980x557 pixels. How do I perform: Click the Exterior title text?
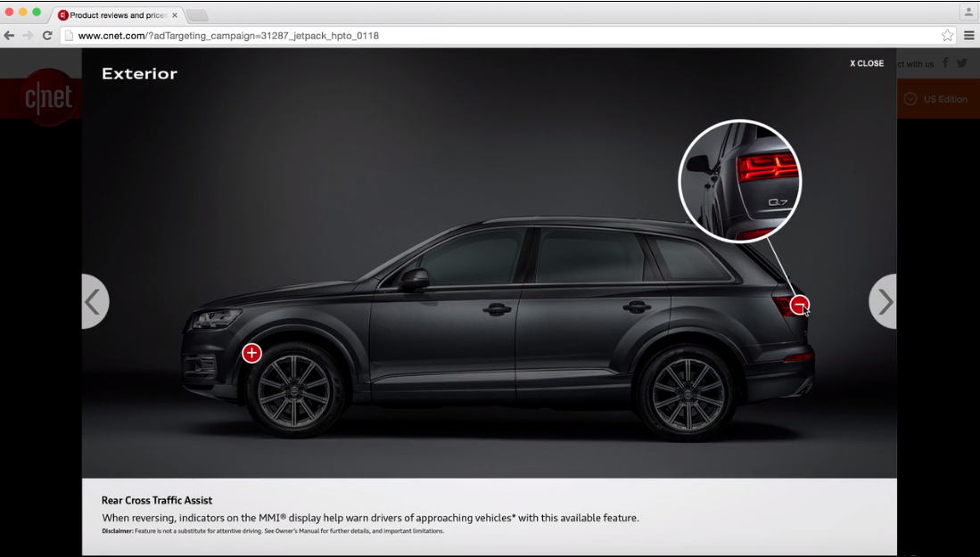click(x=139, y=74)
